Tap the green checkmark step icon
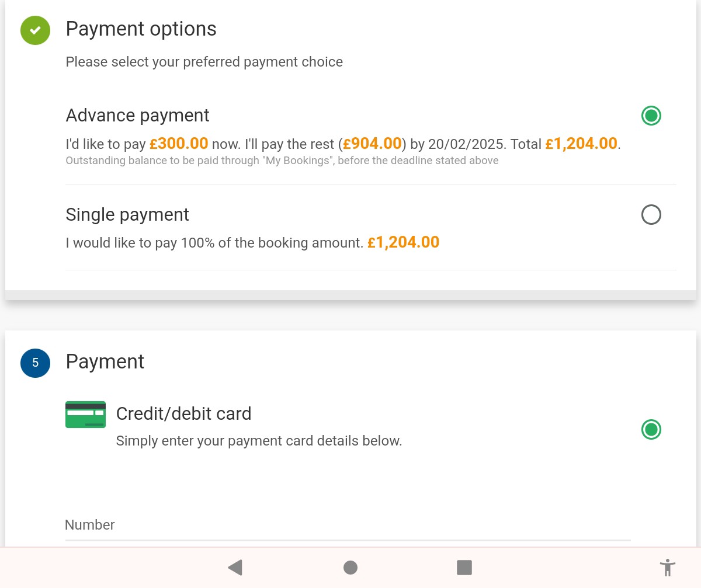This screenshot has height=588, width=701. coord(35,30)
